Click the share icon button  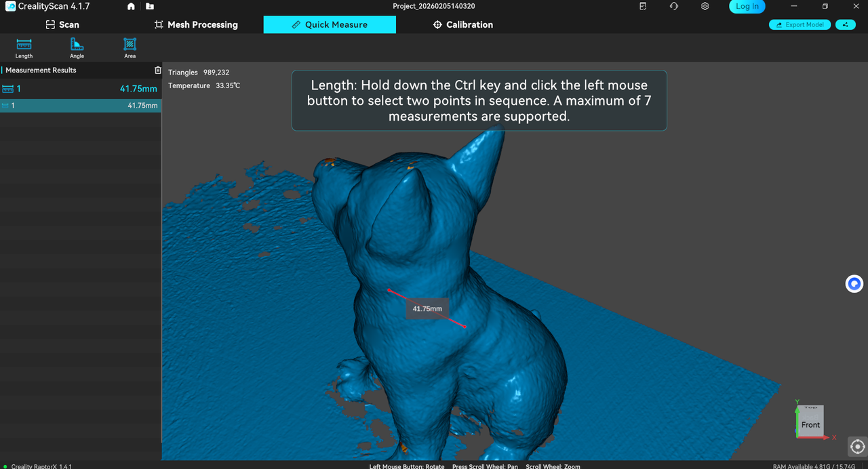pyautogui.click(x=845, y=25)
